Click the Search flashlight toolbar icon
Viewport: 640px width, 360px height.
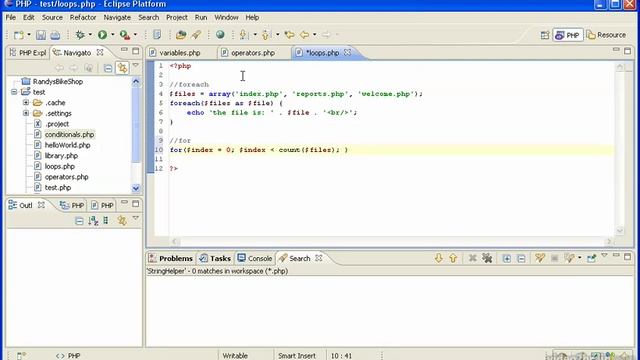pos(196,35)
